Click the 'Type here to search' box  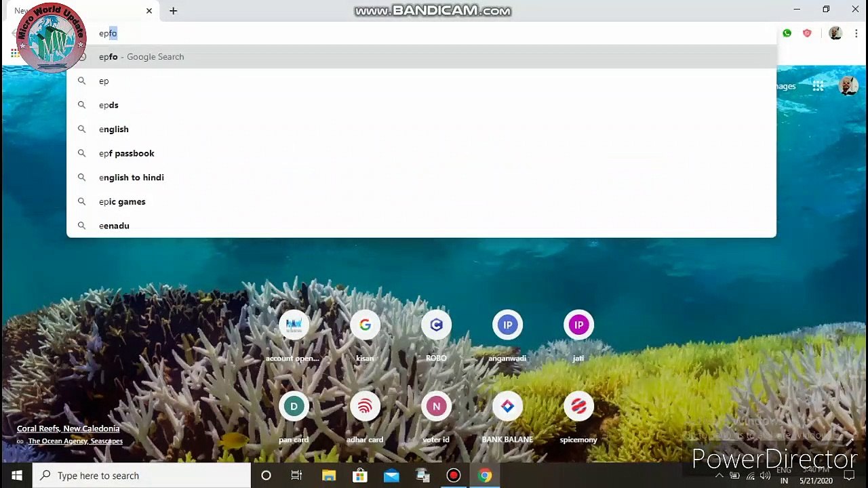pos(142,476)
